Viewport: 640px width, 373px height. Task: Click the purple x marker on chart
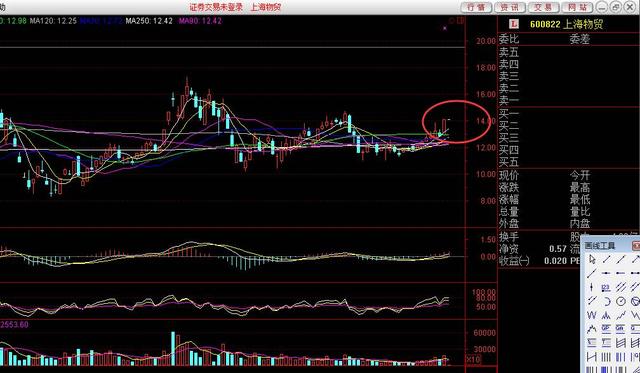pos(445,28)
